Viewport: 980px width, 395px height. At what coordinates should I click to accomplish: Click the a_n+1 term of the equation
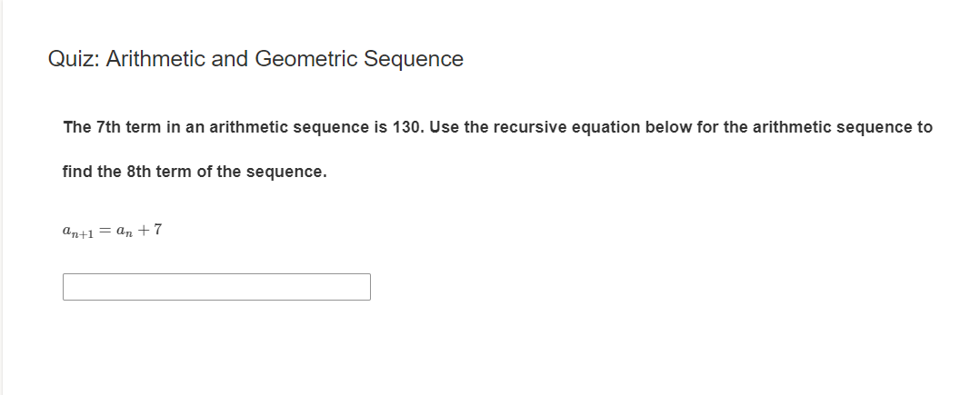point(79,232)
